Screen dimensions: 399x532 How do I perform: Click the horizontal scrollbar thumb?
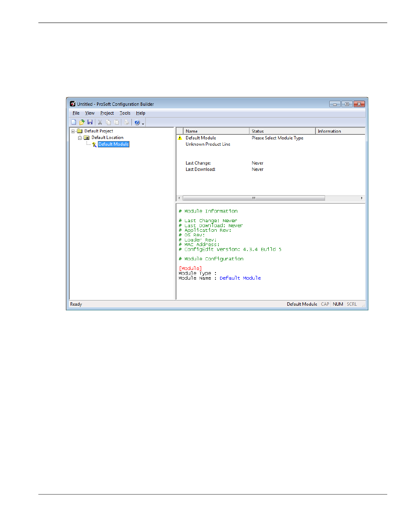[x=254, y=198]
